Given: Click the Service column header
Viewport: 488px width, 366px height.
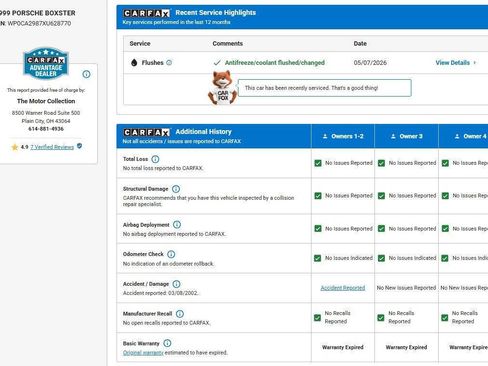Looking at the screenshot, I should pos(140,44).
